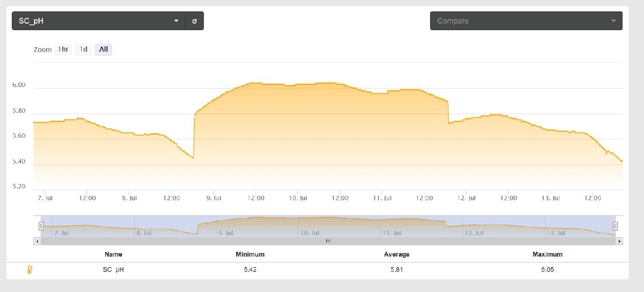Open the Compare dropdown
This screenshot has height=292, width=644.
(x=526, y=21)
